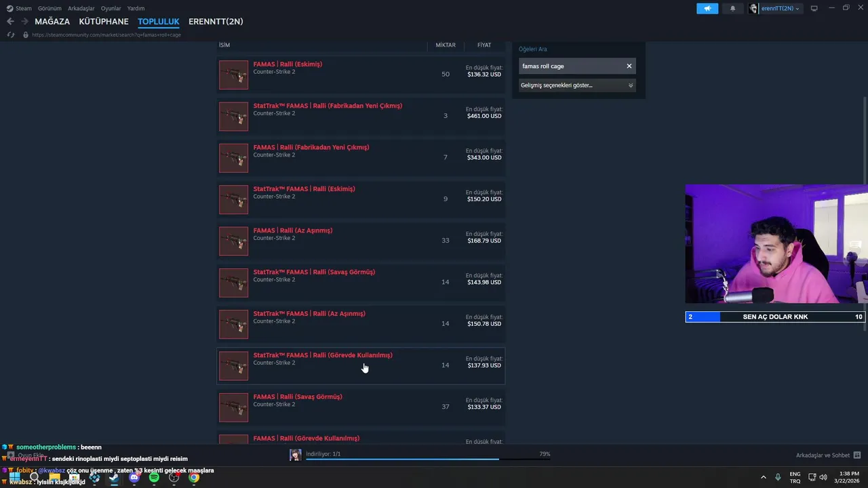The width and height of the screenshot is (868, 488).
Task: Click thumbnail of StatTrak Ralli (Eskimiş) $150.20
Action: [233, 199]
